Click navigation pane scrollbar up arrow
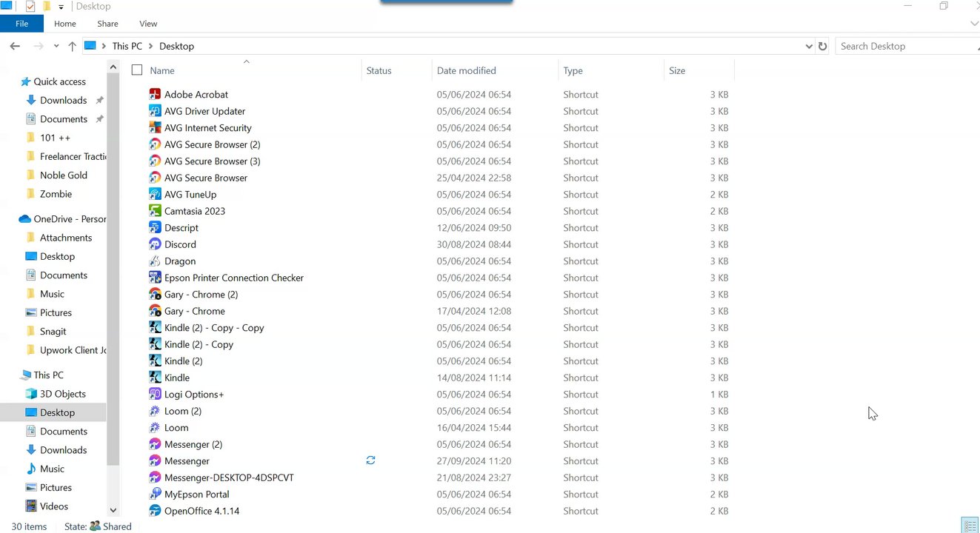980x533 pixels. [113, 67]
